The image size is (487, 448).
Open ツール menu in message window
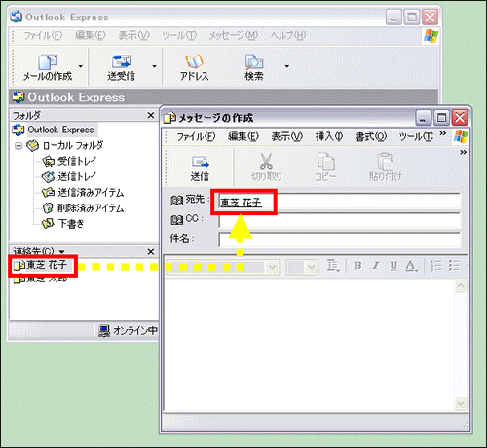click(416, 136)
